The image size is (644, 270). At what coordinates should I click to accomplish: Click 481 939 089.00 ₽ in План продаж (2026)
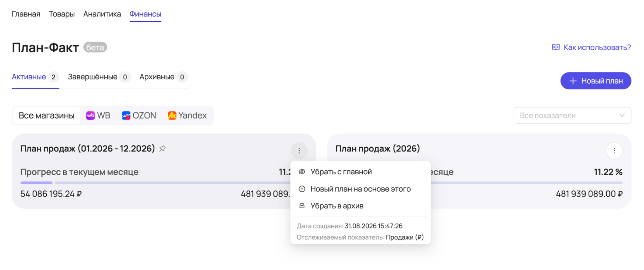[x=589, y=194]
